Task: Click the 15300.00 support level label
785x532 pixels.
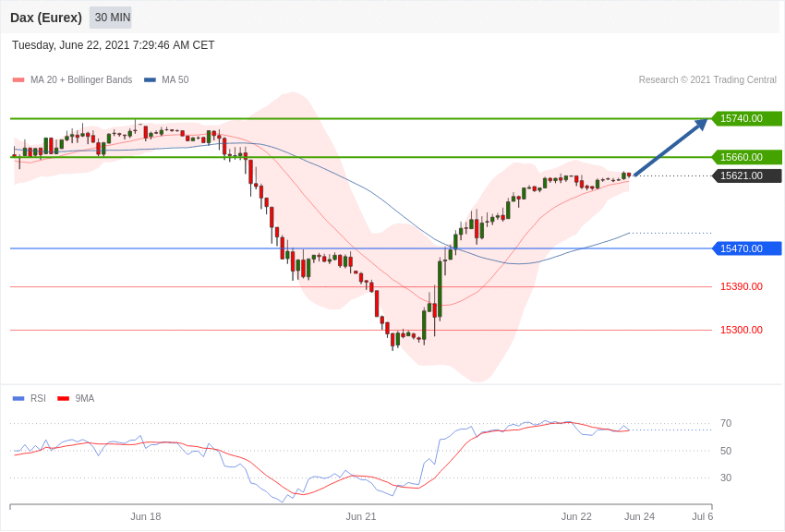Action: point(742,330)
